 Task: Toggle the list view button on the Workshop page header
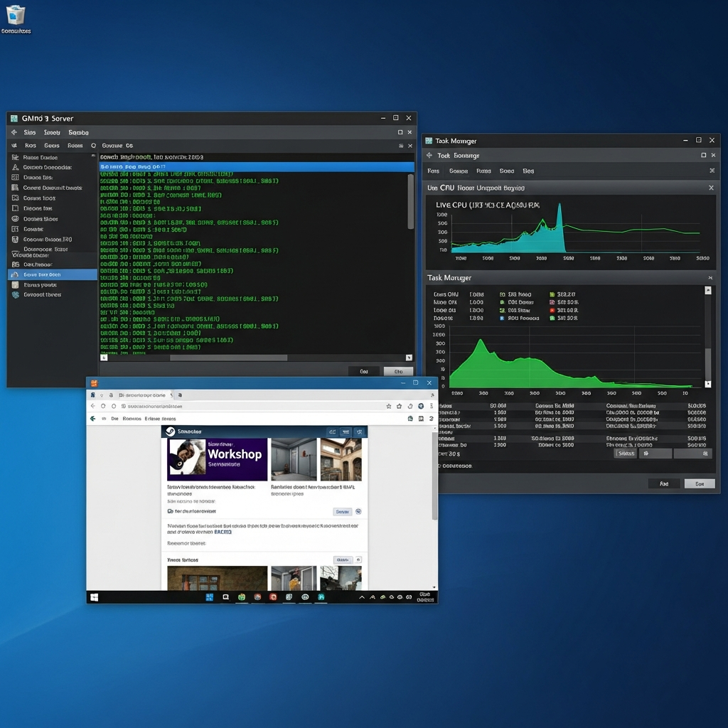click(346, 432)
